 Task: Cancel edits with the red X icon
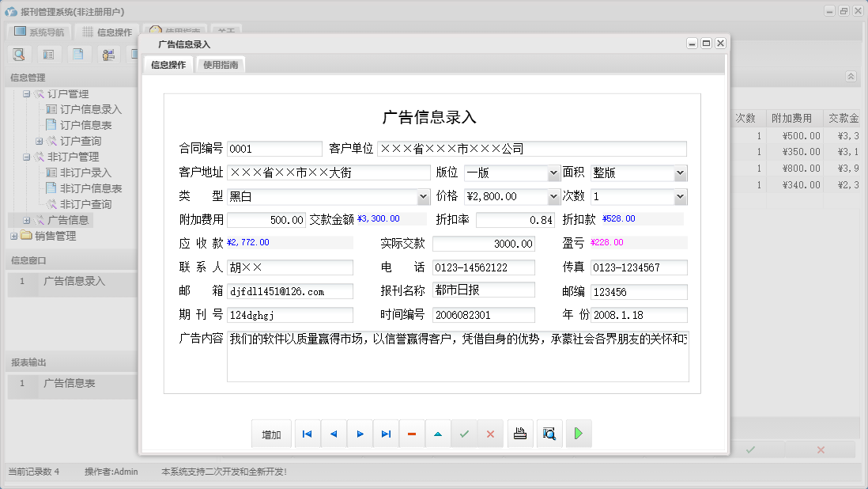point(491,433)
